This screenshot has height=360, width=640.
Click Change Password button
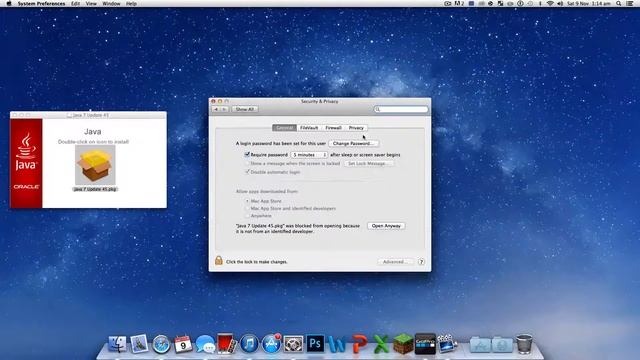(353, 143)
